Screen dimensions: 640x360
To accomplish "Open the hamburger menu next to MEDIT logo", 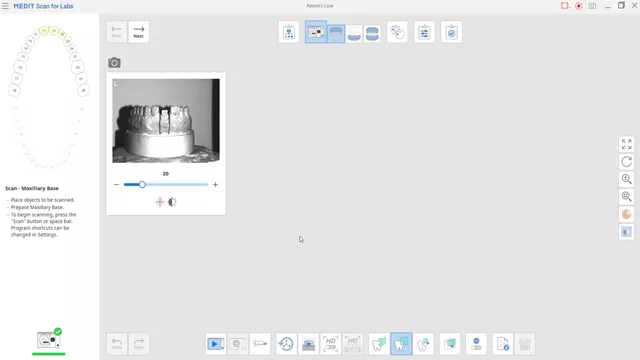I will tap(5, 6).
